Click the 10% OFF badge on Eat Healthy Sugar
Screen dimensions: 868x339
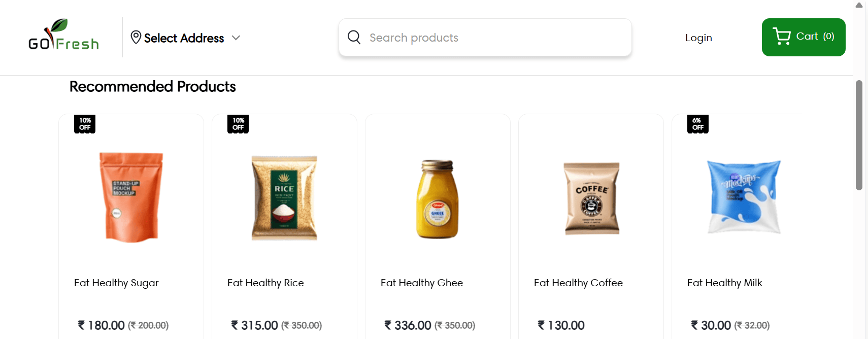point(84,124)
